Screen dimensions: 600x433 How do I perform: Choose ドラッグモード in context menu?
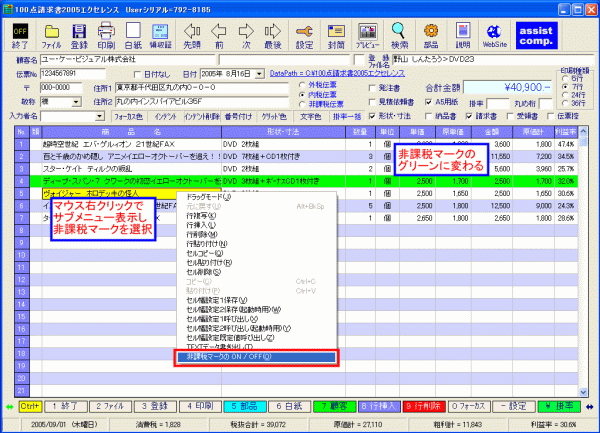pos(256,197)
